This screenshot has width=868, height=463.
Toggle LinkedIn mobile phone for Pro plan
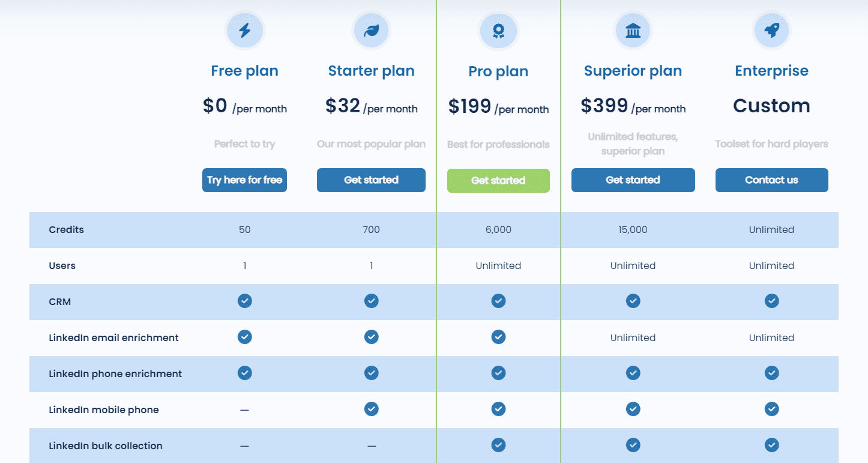click(x=498, y=409)
